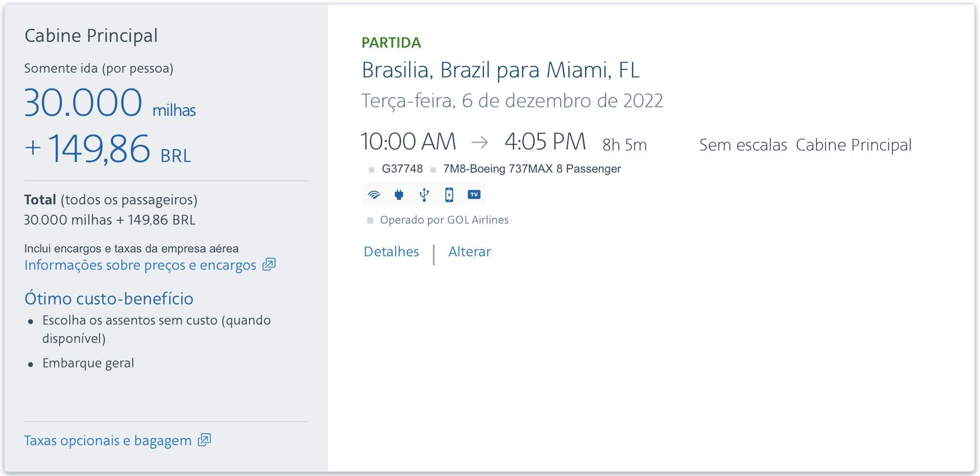Click the Wi-Fi amenity icon

coord(374,195)
